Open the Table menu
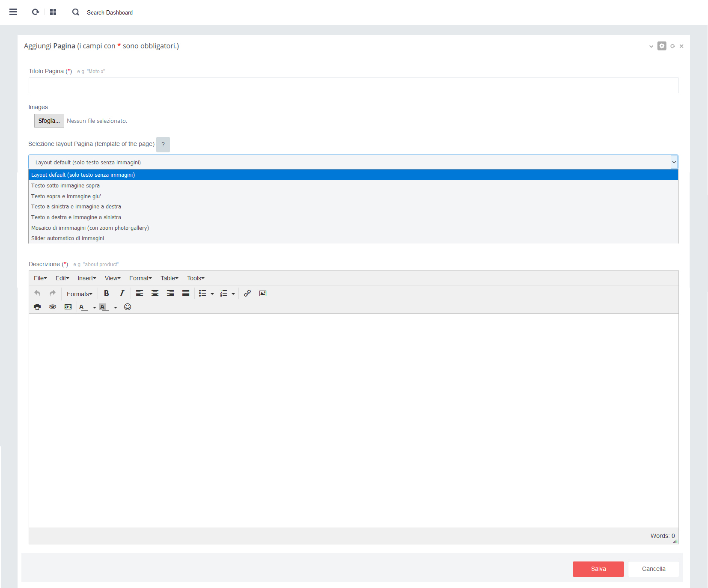 (169, 278)
